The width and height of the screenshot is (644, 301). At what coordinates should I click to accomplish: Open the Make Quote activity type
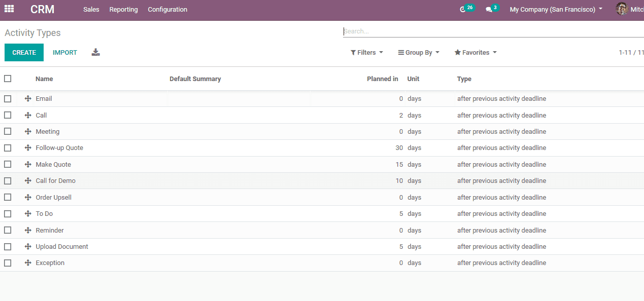pyautogui.click(x=53, y=165)
